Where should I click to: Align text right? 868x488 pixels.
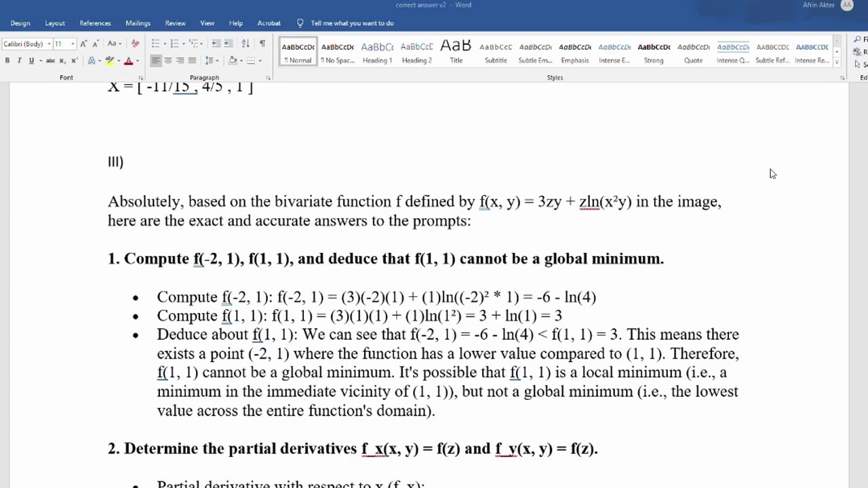click(x=180, y=61)
